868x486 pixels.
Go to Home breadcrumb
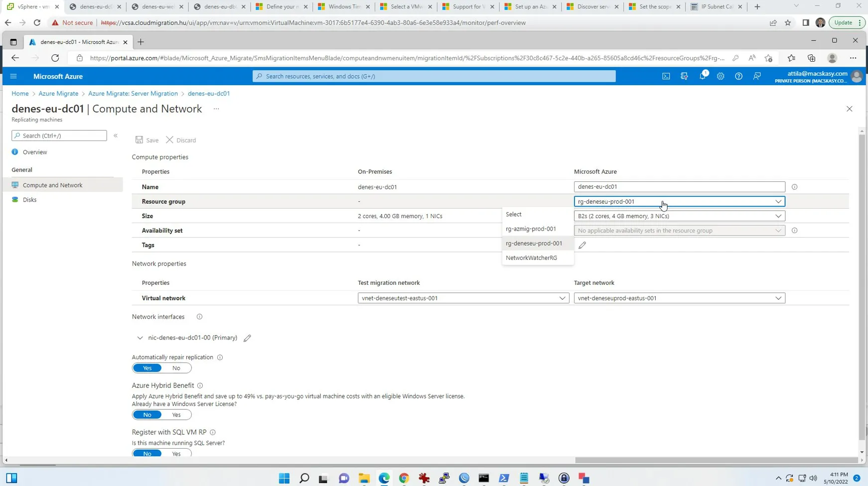(20, 94)
